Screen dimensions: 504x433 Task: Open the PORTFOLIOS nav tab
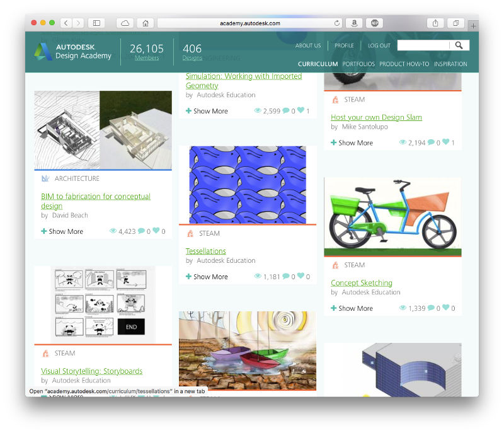point(358,64)
